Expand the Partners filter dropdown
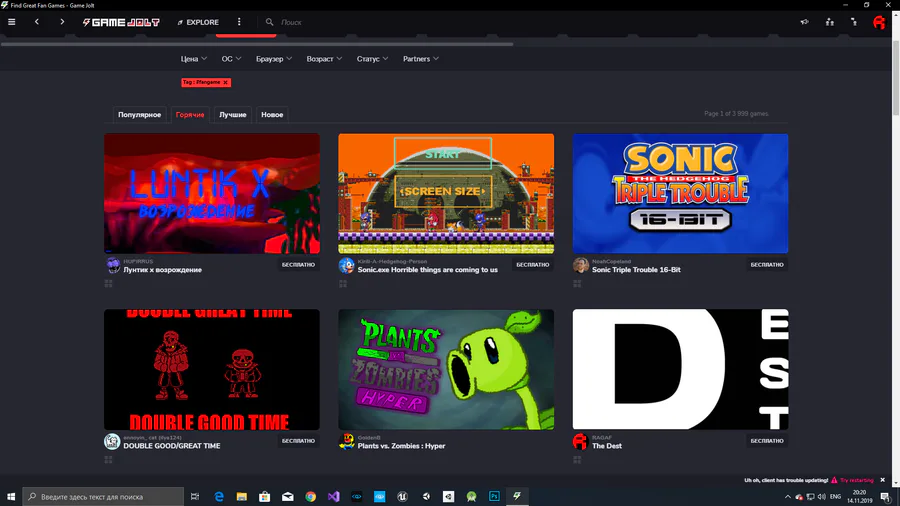 [421, 59]
